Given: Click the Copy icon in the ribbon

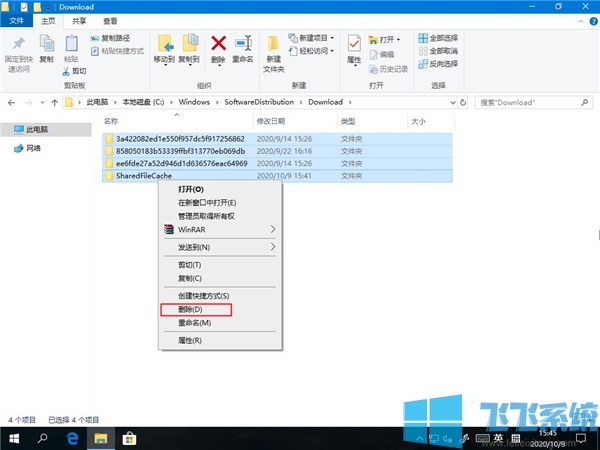Looking at the screenshot, I should click(47, 43).
